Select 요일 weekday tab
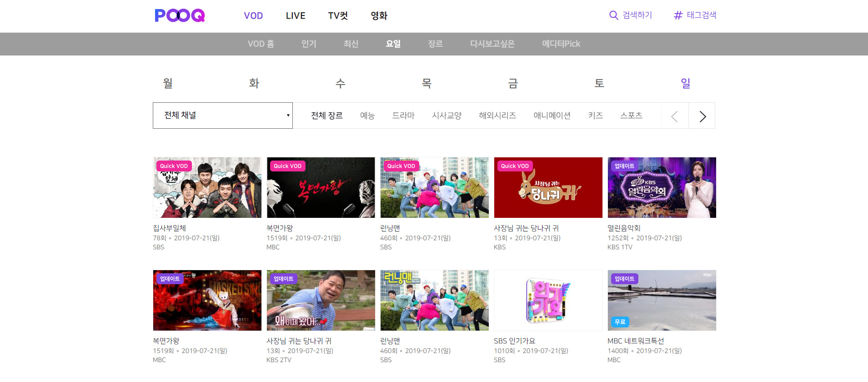Viewport: 868px width, 382px height. click(393, 44)
